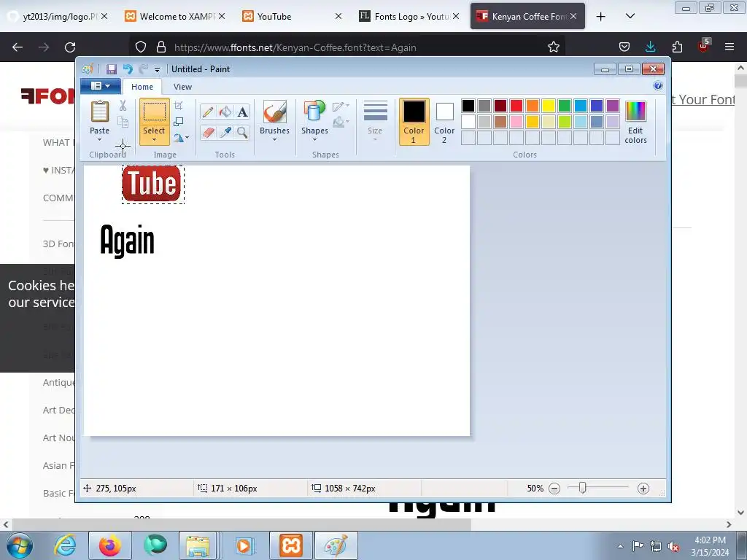Pick the red color swatch
Image resolution: width=747 pixels, height=560 pixels.
pyautogui.click(x=516, y=105)
